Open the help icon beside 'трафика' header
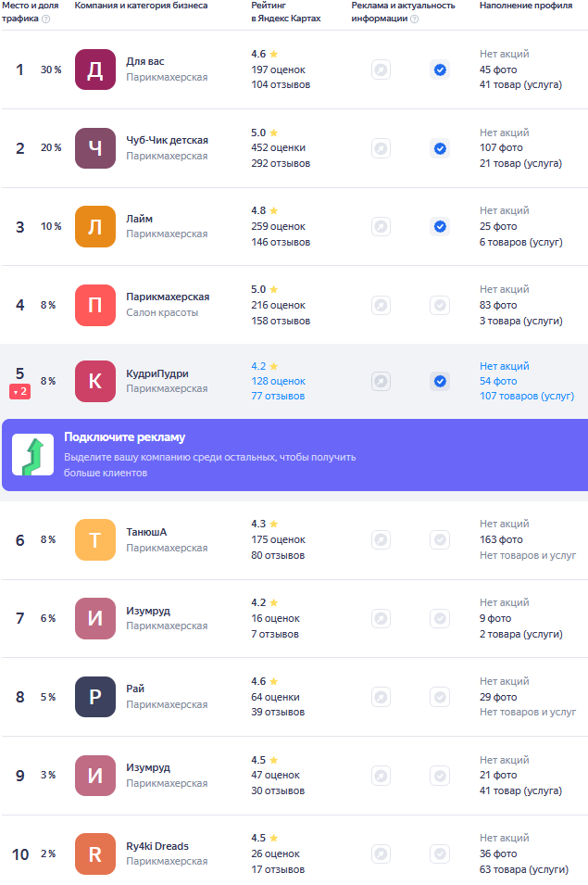Viewport: 588px width, 885px height. click(x=46, y=19)
